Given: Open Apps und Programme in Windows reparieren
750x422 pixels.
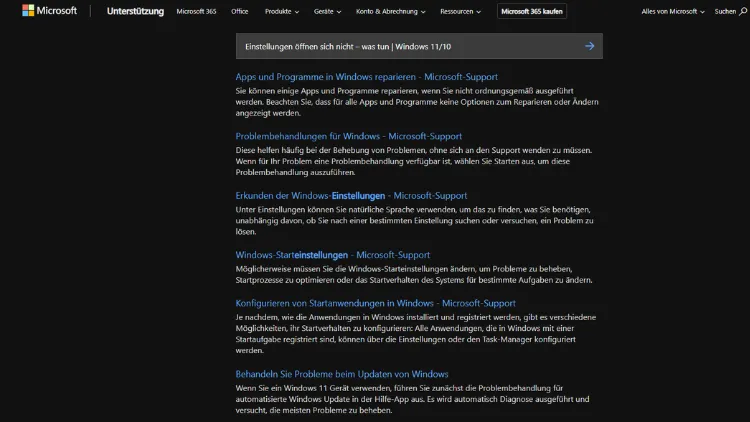Looking at the screenshot, I should pyautogui.click(x=366, y=77).
